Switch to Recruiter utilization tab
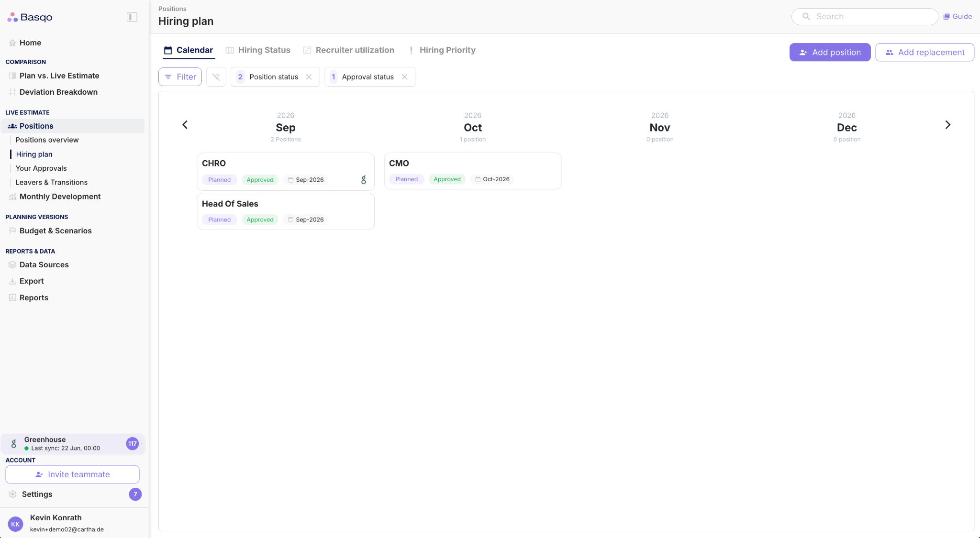This screenshot has width=980, height=538. (349, 50)
